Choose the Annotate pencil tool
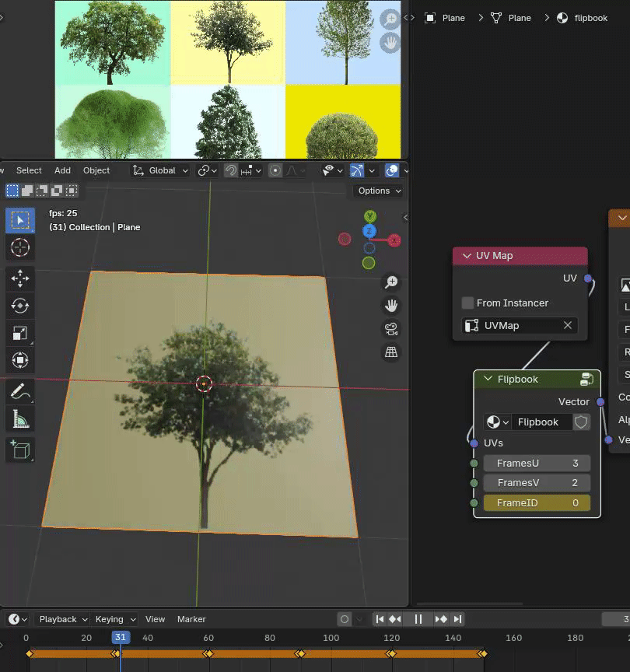630x672 pixels. pyautogui.click(x=20, y=391)
